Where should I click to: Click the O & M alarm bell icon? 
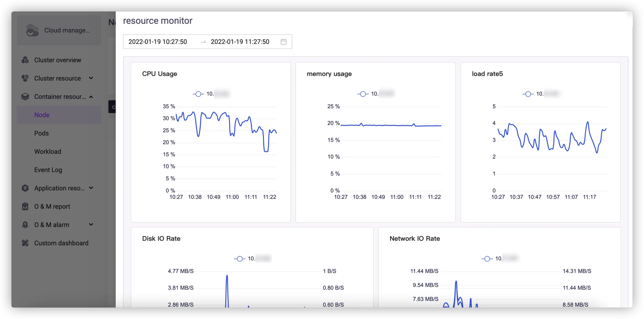coord(25,225)
